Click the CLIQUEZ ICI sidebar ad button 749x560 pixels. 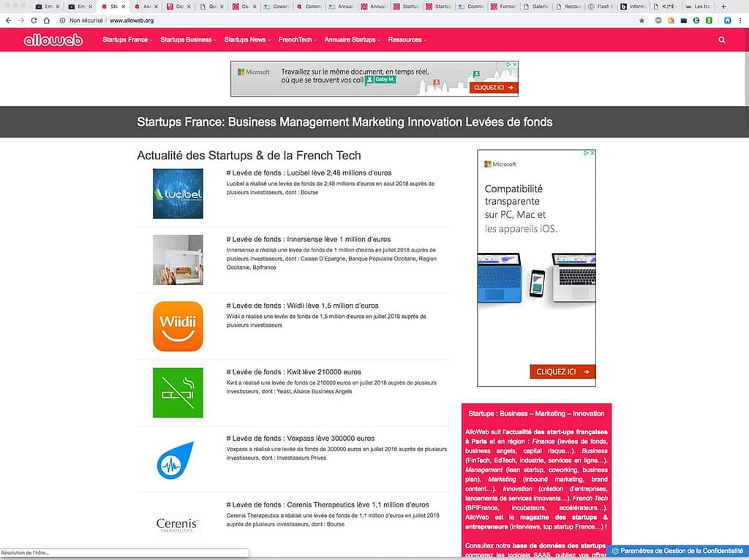tap(562, 372)
